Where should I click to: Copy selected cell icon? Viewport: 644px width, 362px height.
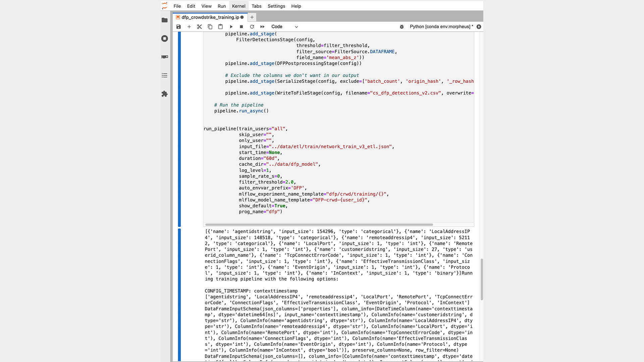(210, 27)
